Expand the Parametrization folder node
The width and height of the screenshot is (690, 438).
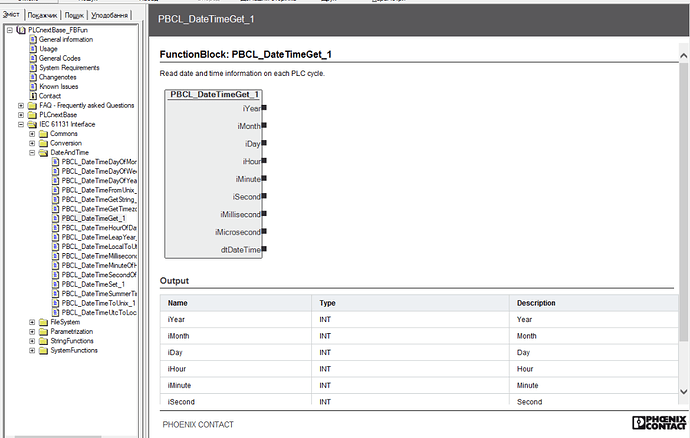click(32, 332)
